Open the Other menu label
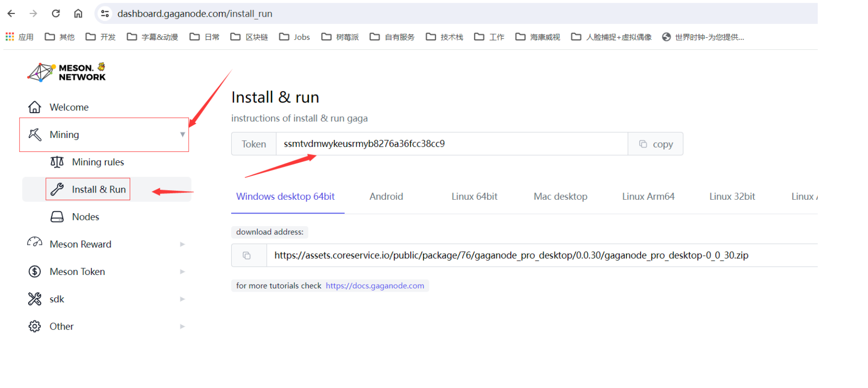 (62, 326)
